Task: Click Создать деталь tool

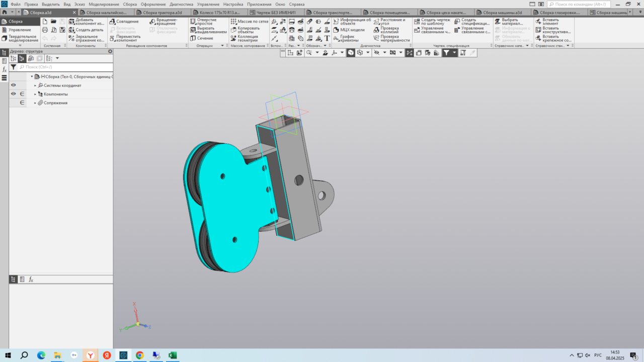Action: [86, 30]
